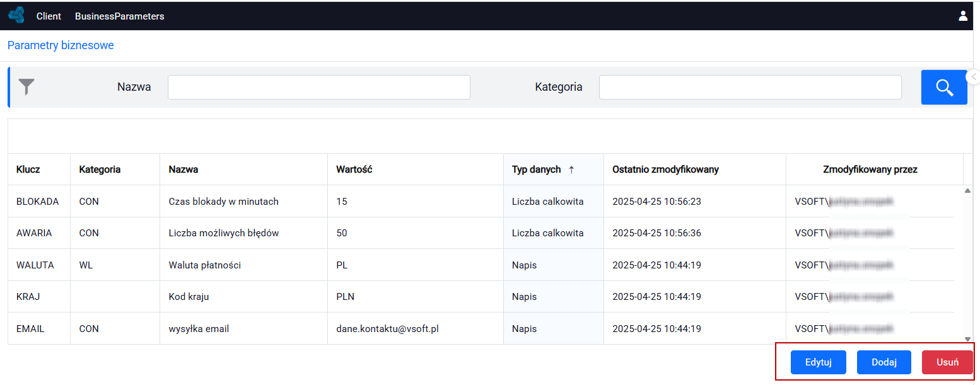Click the WL category cell
This screenshot has height=385, width=980.
click(115, 265)
